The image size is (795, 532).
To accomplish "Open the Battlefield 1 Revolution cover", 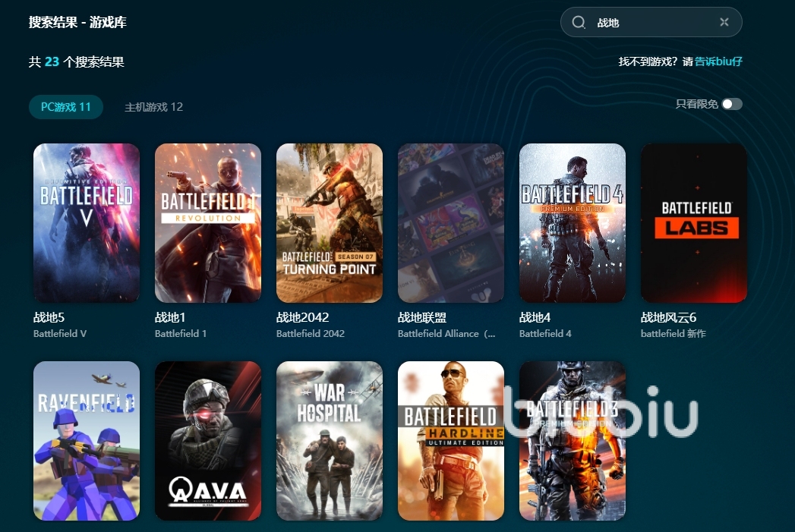I will pos(208,223).
